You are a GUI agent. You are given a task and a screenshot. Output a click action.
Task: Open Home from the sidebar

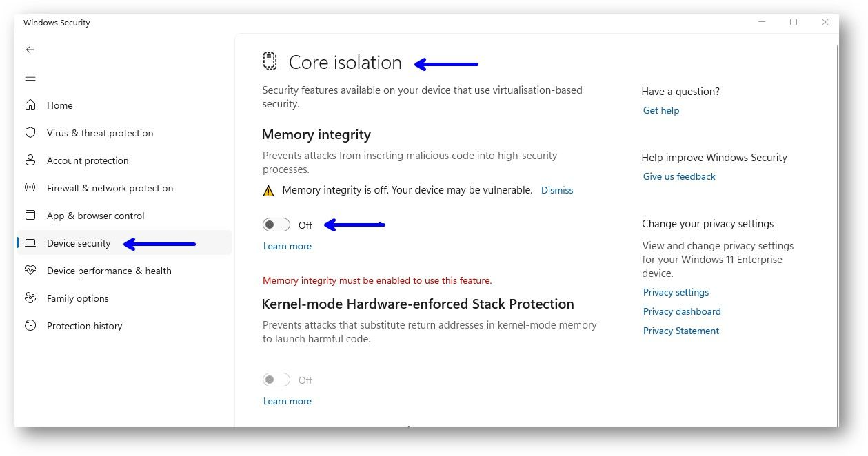[x=59, y=105]
